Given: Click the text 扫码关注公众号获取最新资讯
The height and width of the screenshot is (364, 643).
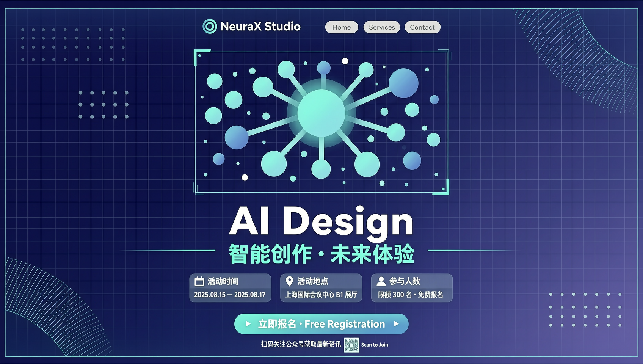Looking at the screenshot, I should 301,344.
